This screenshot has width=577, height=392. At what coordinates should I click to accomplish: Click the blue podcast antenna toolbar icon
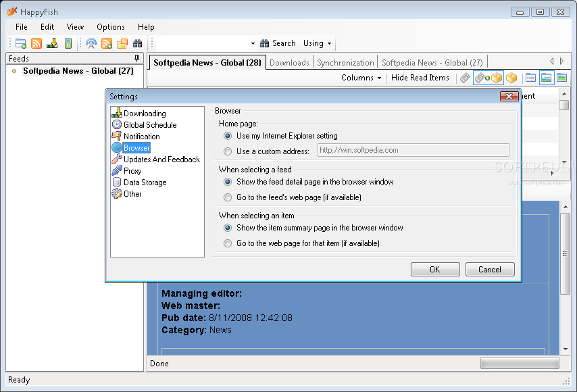(91, 43)
